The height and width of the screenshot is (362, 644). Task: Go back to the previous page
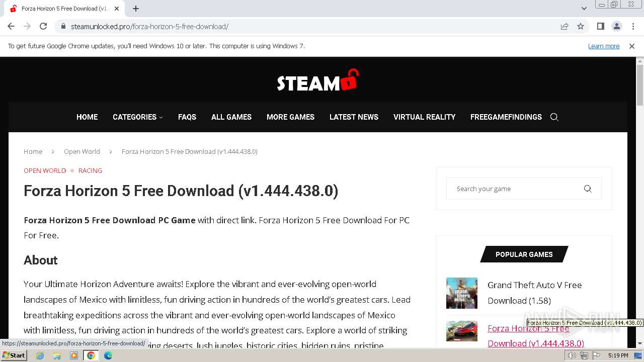coord(11,26)
